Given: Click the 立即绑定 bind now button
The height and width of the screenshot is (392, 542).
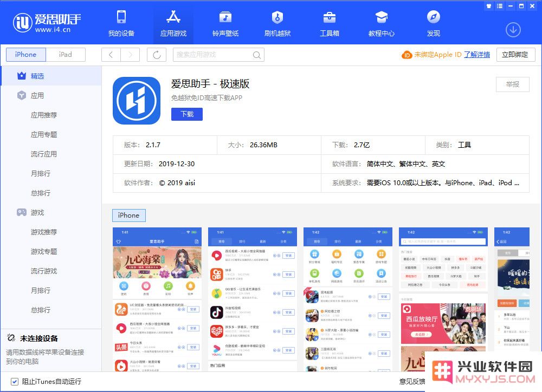Looking at the screenshot, I should point(515,55).
